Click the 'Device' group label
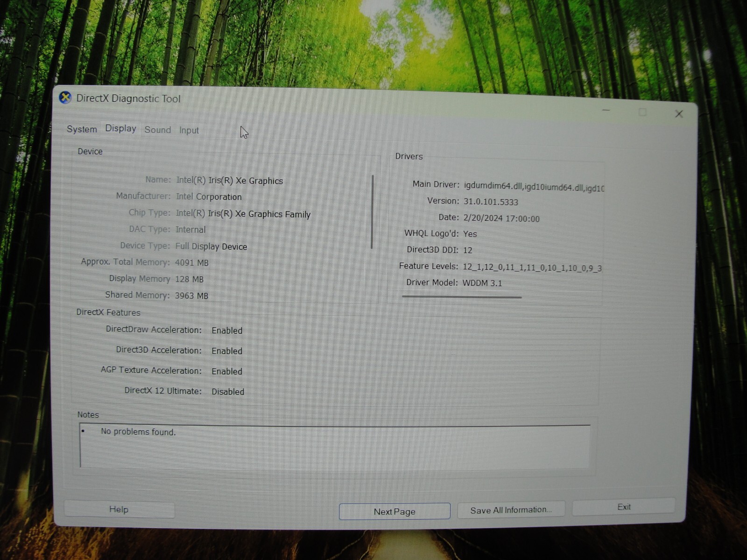This screenshot has height=560, width=747. (90, 151)
